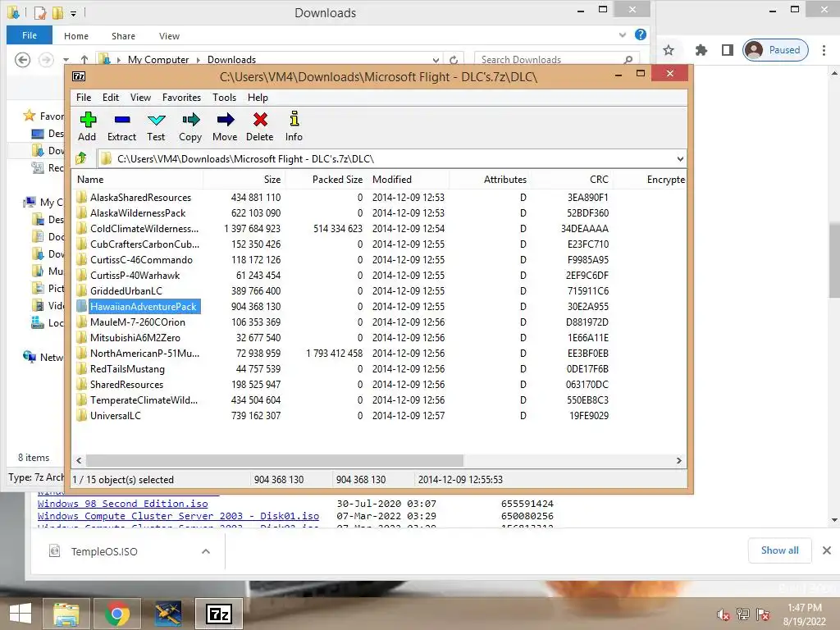Open recent locations dropdown in Explorer
This screenshot has height=630, width=840.
(66, 60)
